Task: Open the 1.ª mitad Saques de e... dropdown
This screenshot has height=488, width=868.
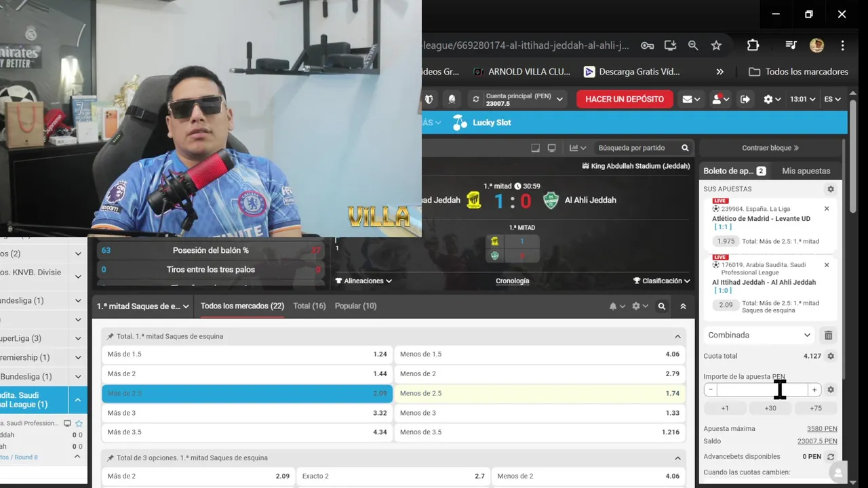Action: [142, 306]
